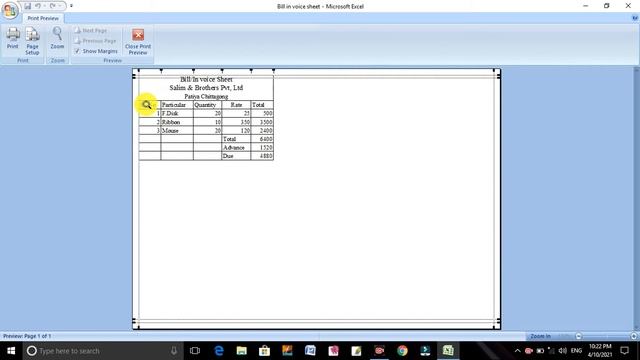The height and width of the screenshot is (360, 640).
Task: Open Microsoft Store from taskbar
Action: coord(264,351)
